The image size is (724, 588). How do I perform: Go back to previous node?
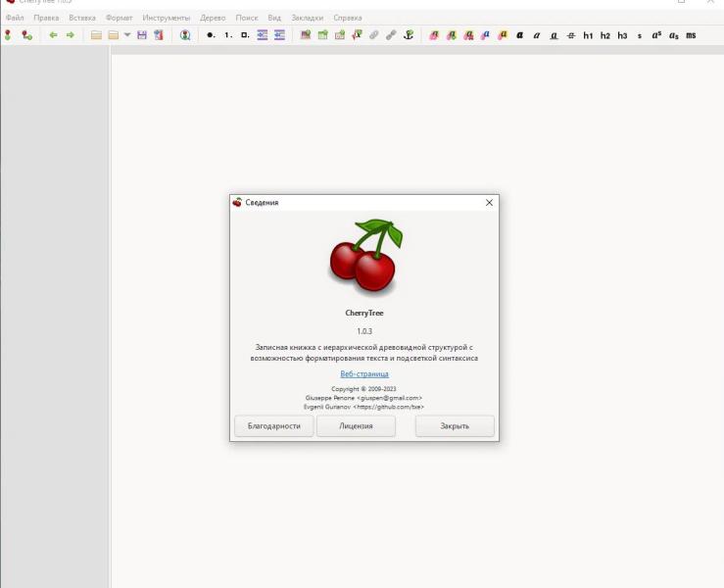click(x=53, y=35)
